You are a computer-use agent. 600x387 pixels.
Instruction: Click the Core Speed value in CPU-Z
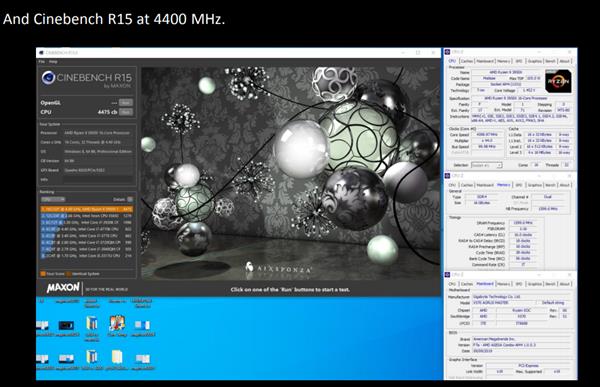click(x=487, y=135)
